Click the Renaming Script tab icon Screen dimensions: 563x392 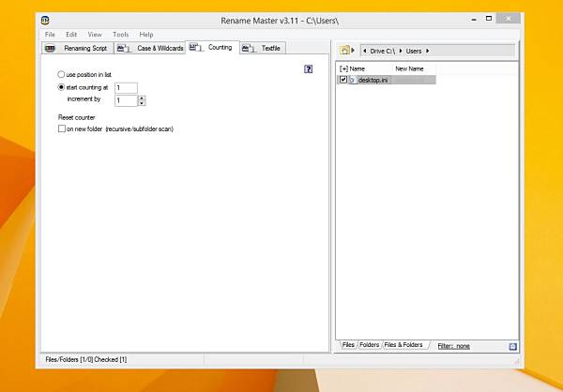pos(51,48)
